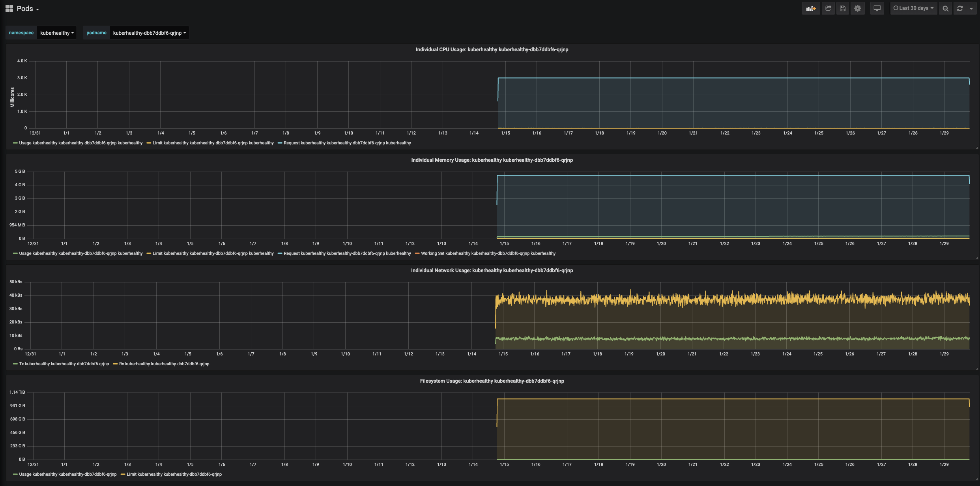Click the Filesystem Usage limit legend entry

(172, 474)
